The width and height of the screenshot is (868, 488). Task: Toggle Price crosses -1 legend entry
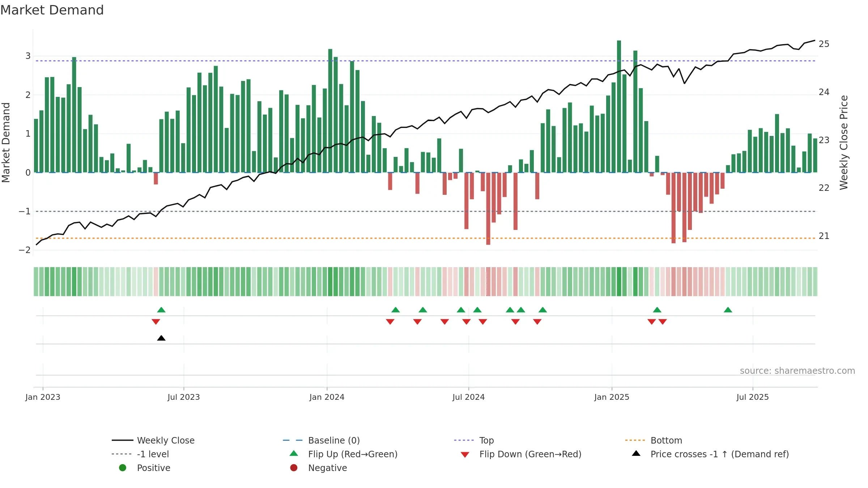tap(710, 454)
